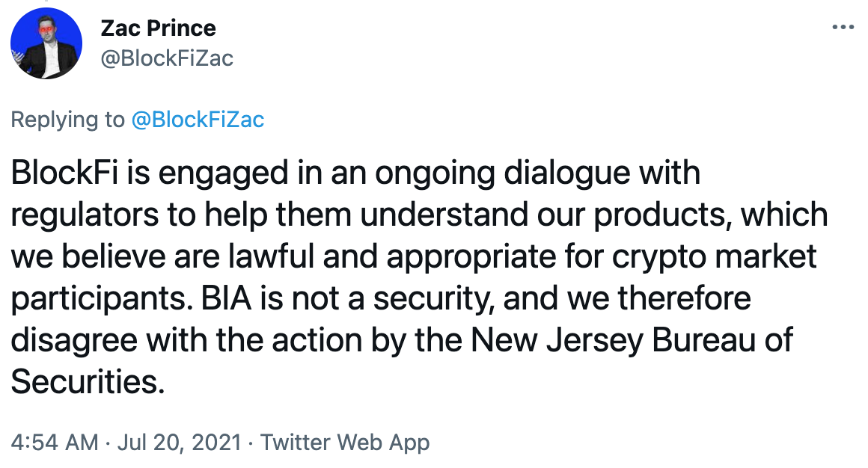Click the Jul 20, 2021 date
Screen dimensions: 868x468
179,442
